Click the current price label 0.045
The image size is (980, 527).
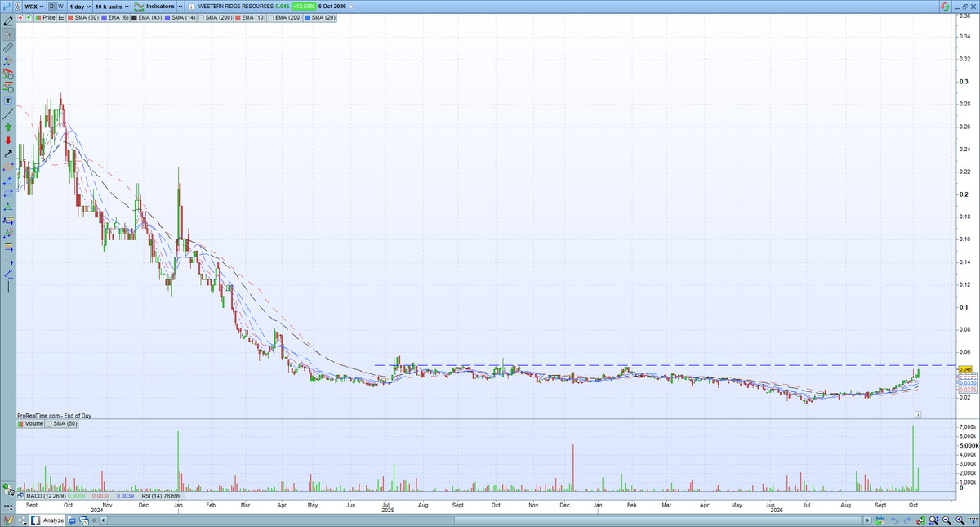964,369
